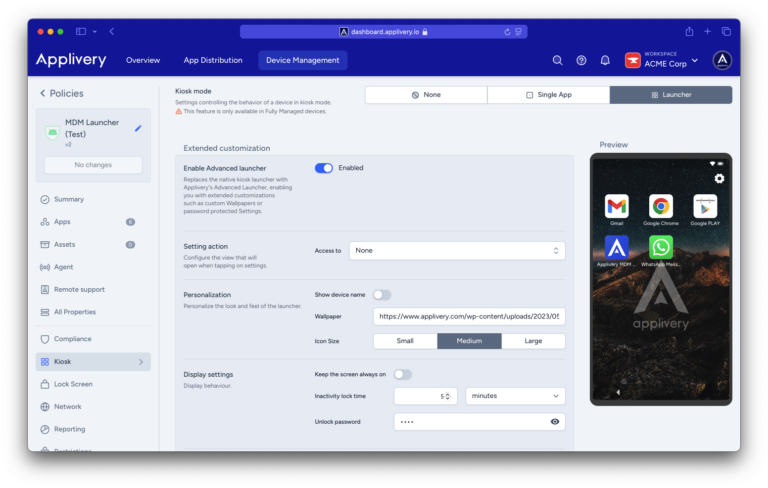Click the Applivery MDM icon in preview
Viewport: 768px width, 488px height.
(x=617, y=247)
